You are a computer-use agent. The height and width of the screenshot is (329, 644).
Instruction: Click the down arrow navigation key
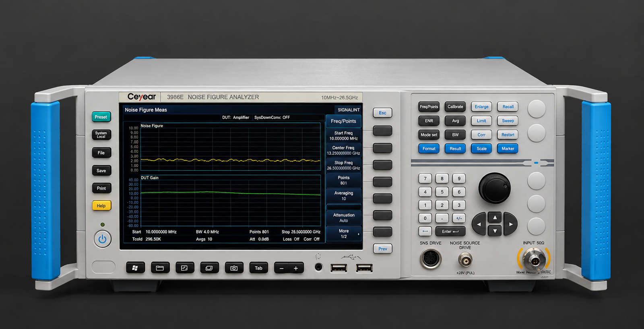click(x=495, y=231)
